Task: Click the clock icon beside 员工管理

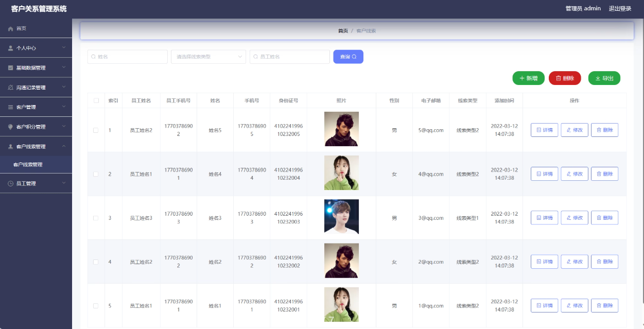Action: (x=10, y=183)
